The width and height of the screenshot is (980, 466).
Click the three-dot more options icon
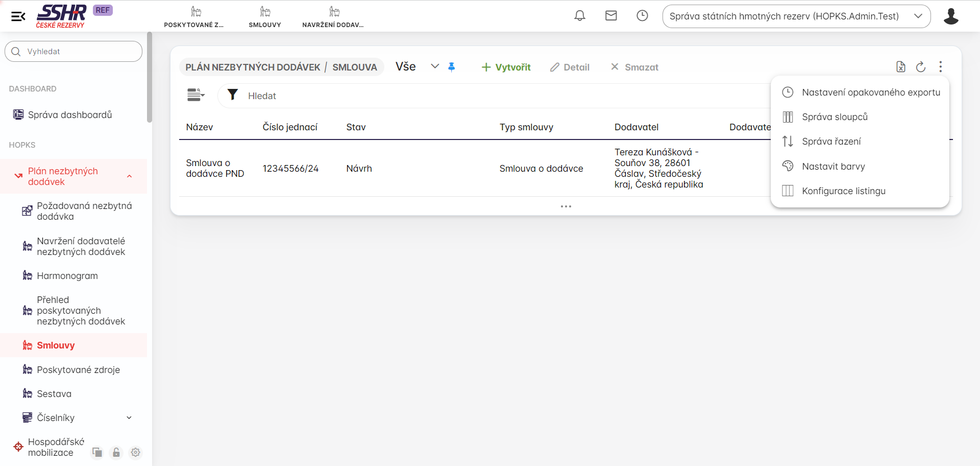pos(941,67)
